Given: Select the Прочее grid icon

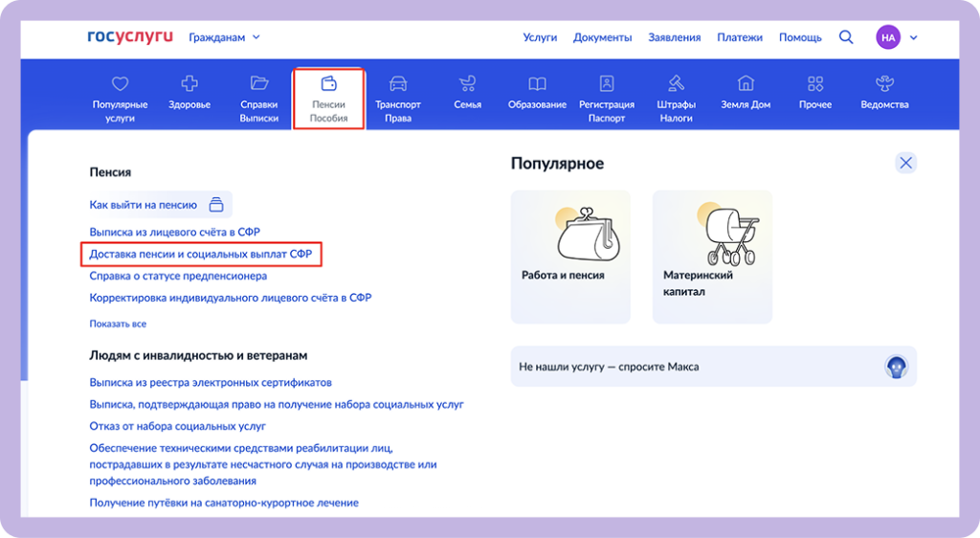Looking at the screenshot, I should [815, 83].
